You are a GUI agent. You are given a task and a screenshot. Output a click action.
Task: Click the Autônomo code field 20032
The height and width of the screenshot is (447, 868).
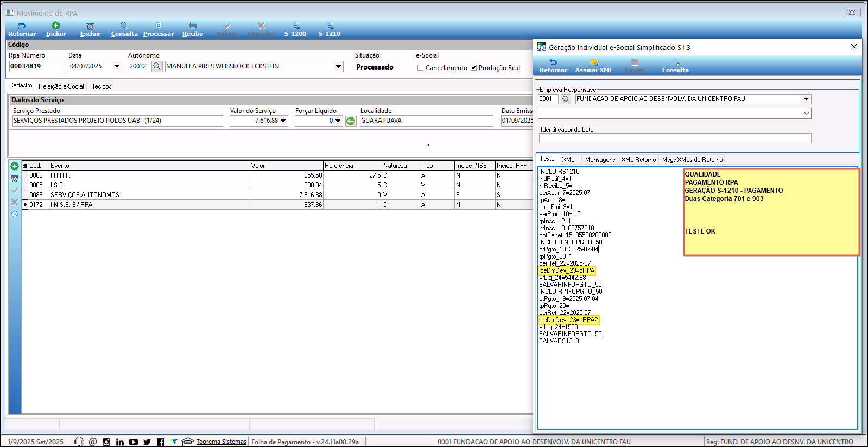[138, 66]
